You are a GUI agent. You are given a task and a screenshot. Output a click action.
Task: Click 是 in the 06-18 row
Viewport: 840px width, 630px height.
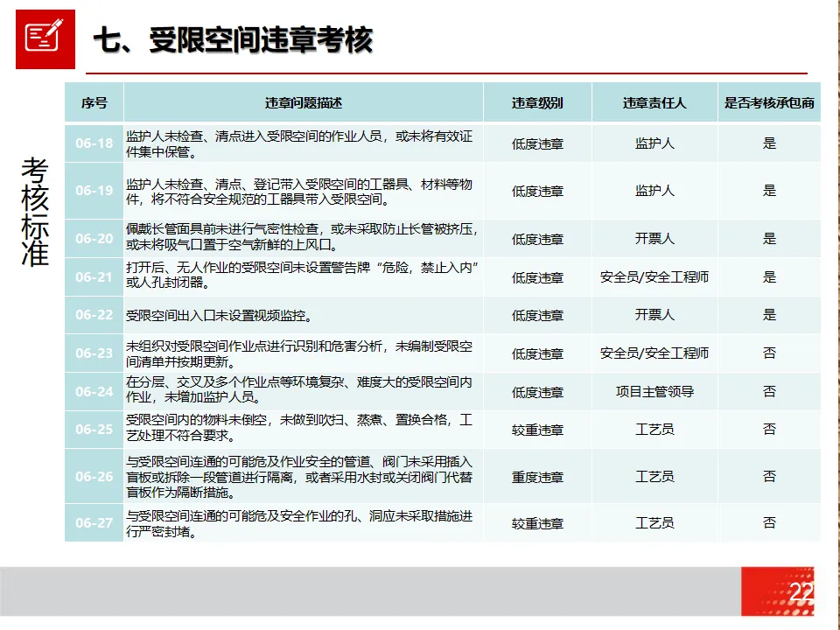tap(769, 143)
